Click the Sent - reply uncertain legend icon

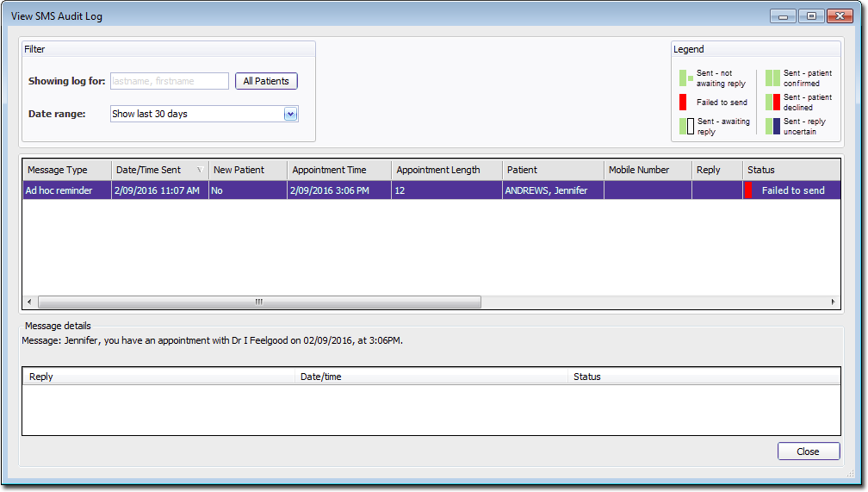(772, 126)
